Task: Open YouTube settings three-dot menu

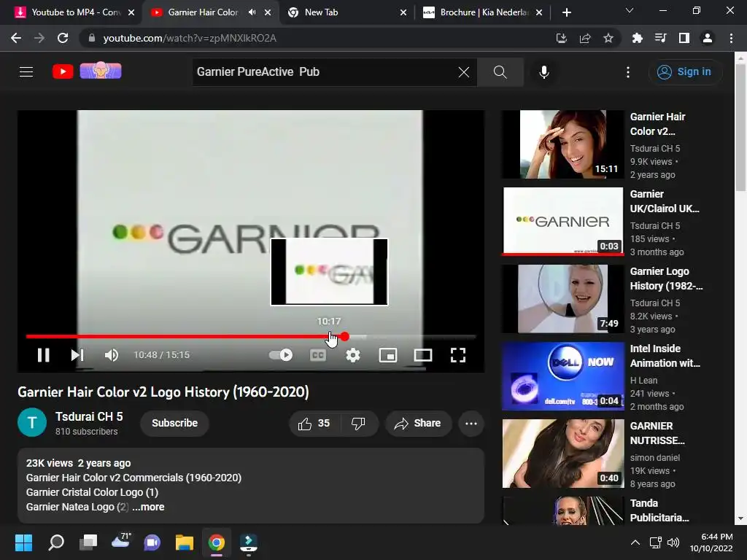Action: pos(628,72)
